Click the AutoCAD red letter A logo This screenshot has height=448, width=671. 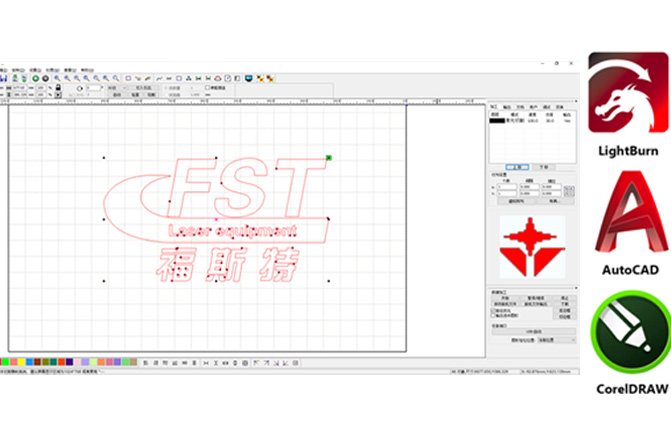click(x=631, y=212)
